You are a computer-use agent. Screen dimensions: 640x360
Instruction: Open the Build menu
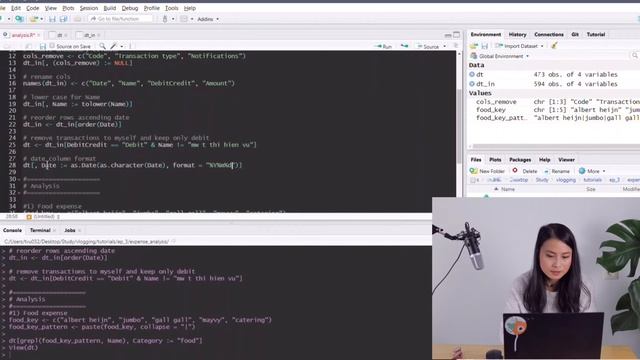(x=110, y=8)
